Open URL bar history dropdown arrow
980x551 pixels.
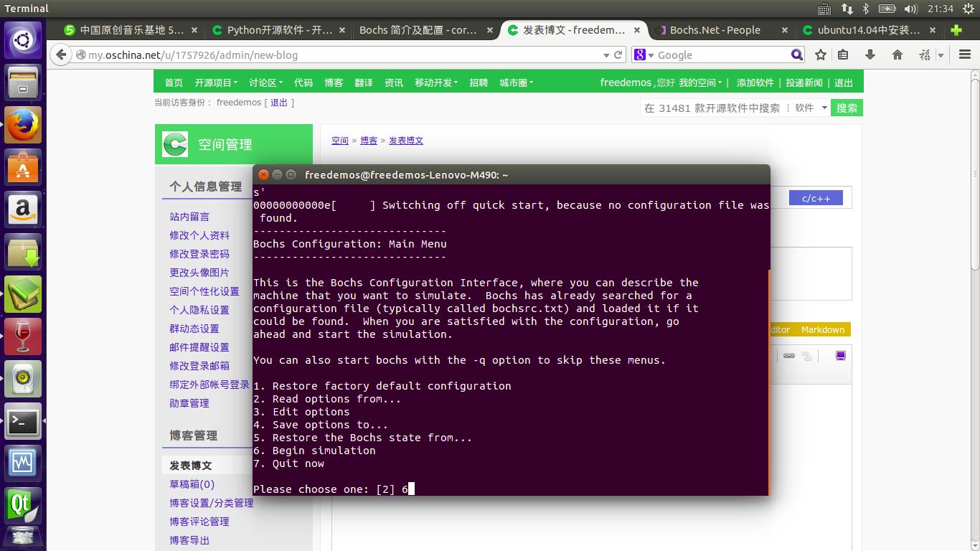pos(607,55)
